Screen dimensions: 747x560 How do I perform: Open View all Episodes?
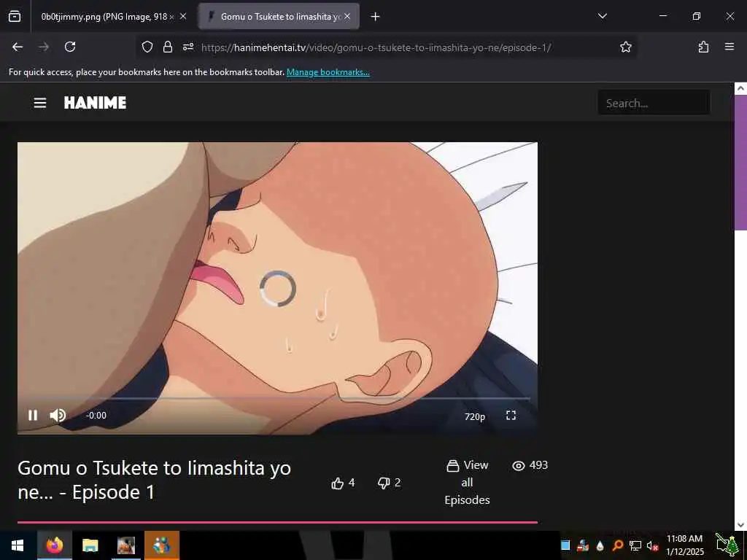click(468, 482)
